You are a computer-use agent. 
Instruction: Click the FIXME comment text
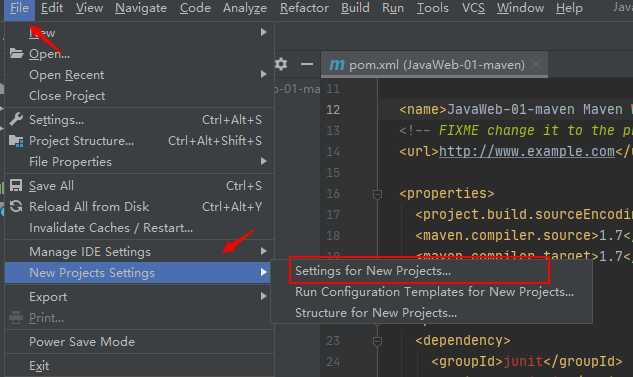[535, 130]
